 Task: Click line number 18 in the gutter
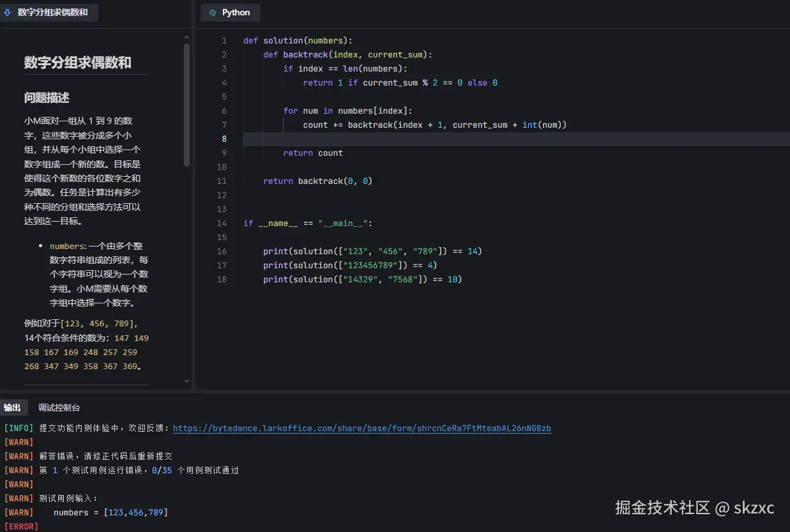click(x=222, y=279)
